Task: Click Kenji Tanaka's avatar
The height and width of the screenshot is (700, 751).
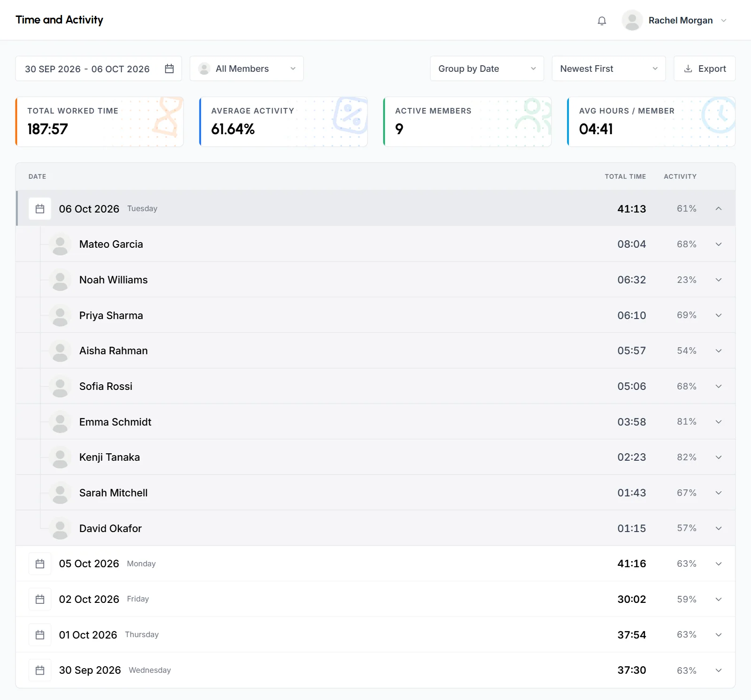Action: [60, 457]
